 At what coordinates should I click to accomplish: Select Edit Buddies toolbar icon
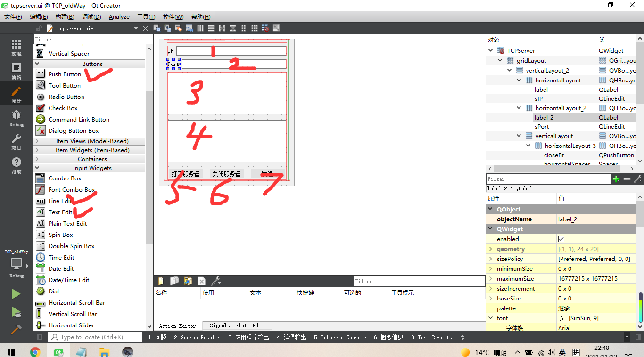[x=178, y=28]
